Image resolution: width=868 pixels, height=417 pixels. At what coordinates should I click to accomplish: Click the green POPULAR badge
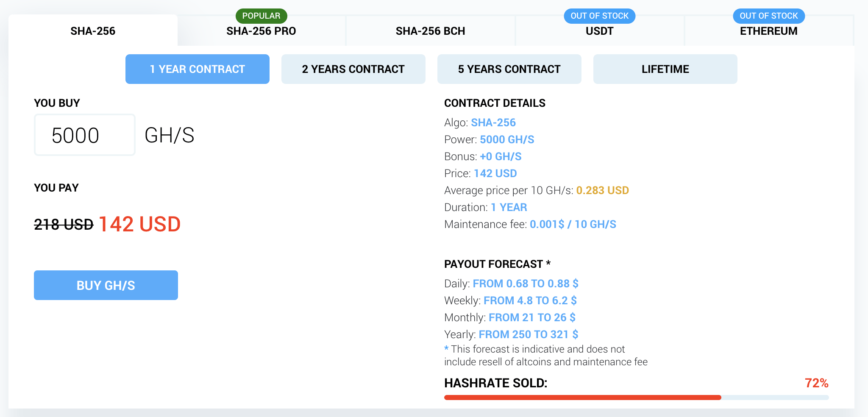pyautogui.click(x=261, y=16)
